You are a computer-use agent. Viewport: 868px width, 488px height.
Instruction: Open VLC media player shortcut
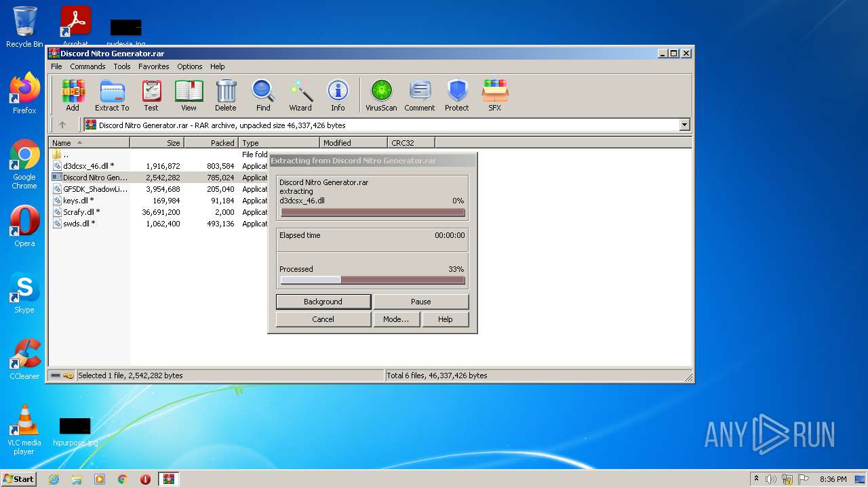24,430
